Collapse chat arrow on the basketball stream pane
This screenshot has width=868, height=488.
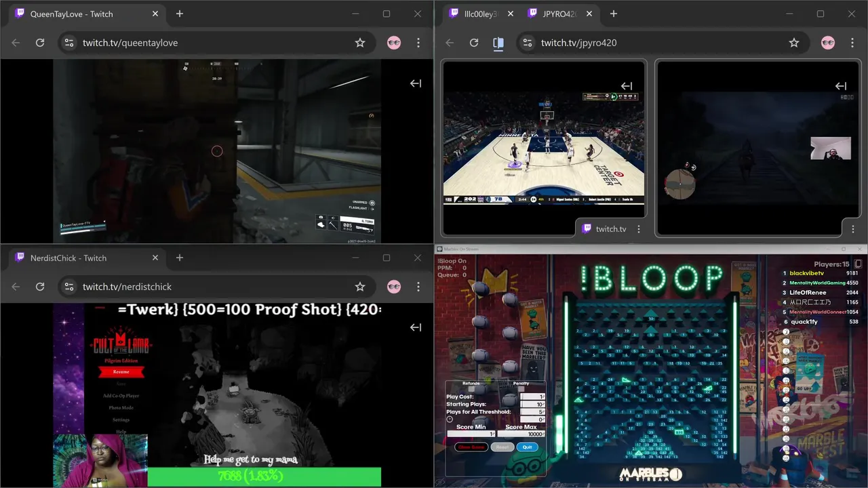point(627,86)
